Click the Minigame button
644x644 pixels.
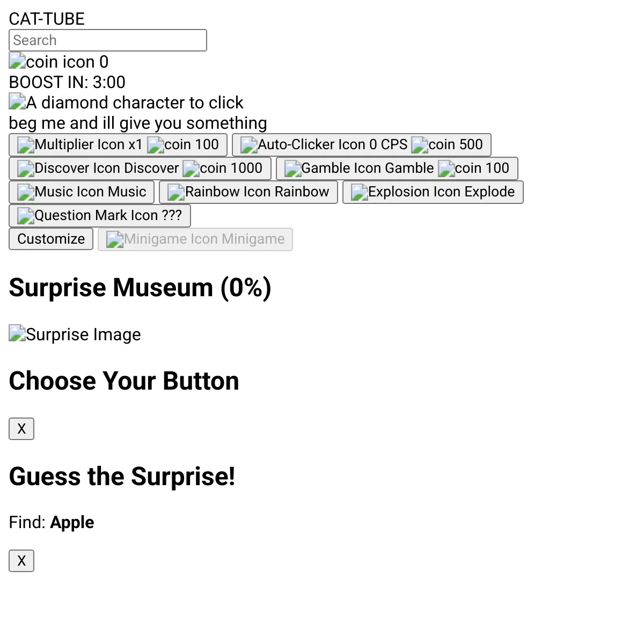[x=195, y=239]
